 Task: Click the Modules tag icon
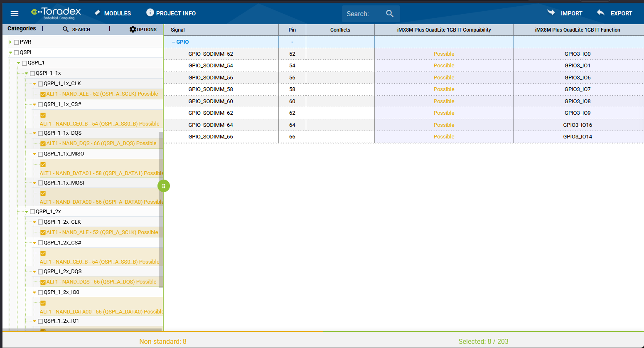(97, 13)
